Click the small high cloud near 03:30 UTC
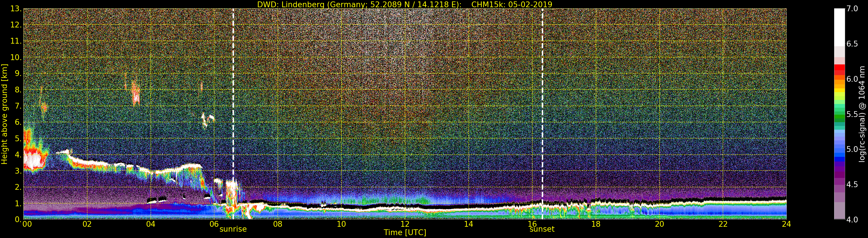Viewport: 868px width, 238px height. [x=135, y=93]
